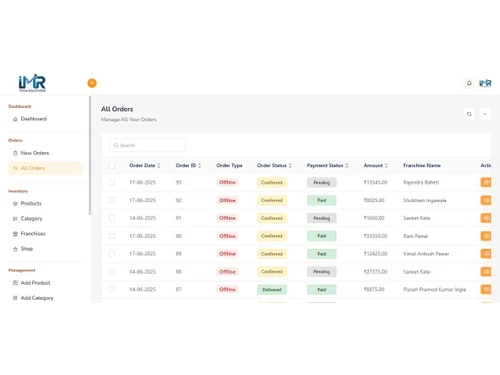This screenshot has height=375, width=500.
Task: Tick the select-all header checkbox
Action: tap(112, 165)
